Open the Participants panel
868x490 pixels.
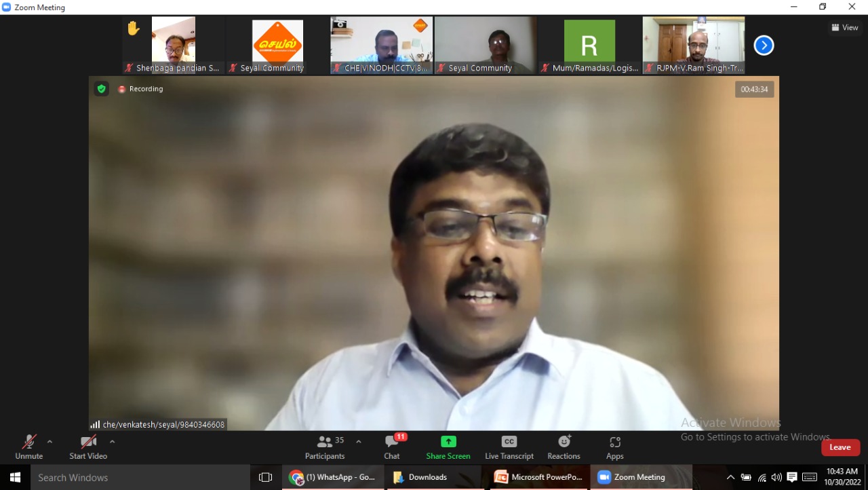click(325, 448)
